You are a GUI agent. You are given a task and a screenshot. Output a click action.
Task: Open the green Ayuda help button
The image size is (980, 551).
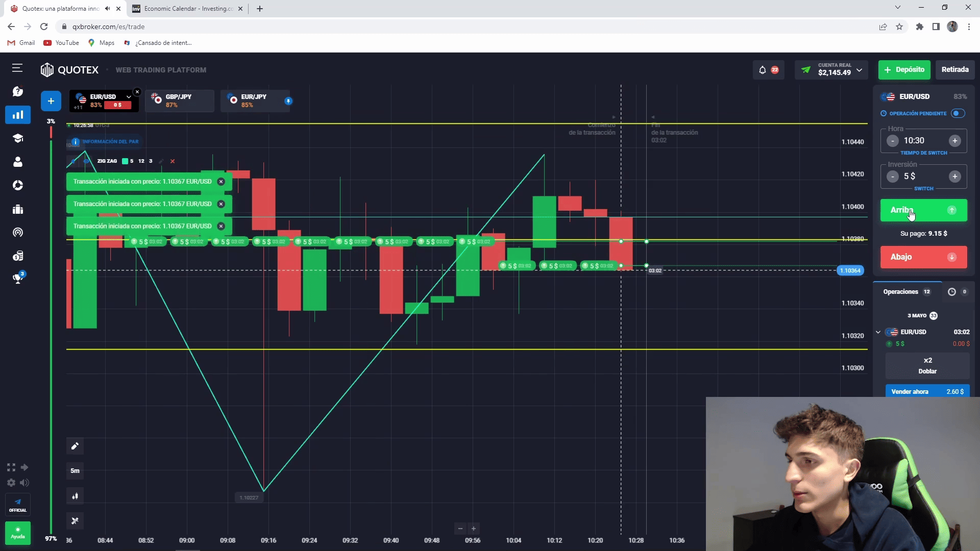(x=18, y=533)
